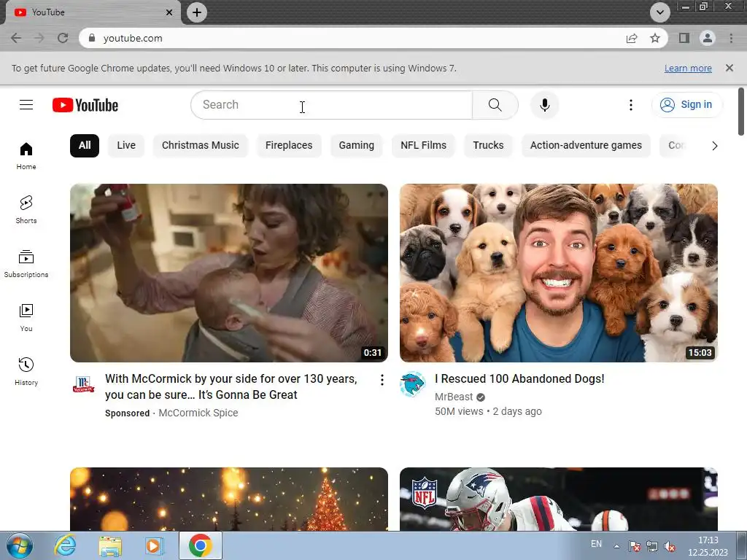Open YouTube settings three-dot menu
This screenshot has height=560, width=747.
[x=631, y=105]
